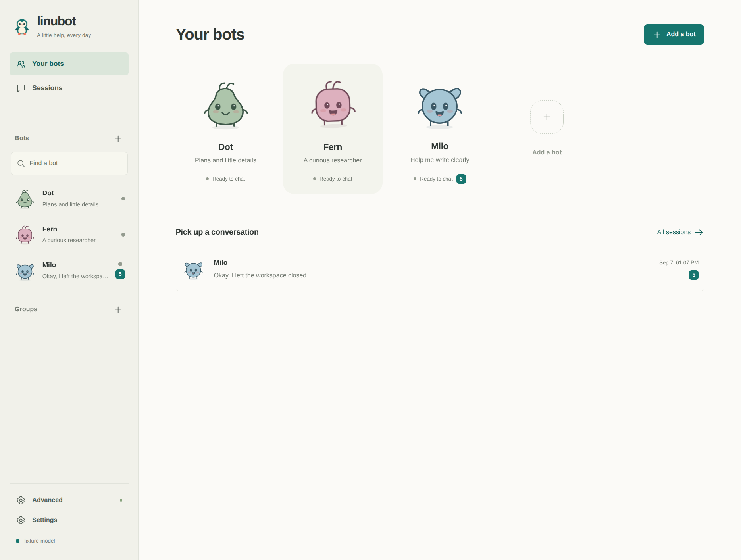This screenshot has width=741, height=560.
Task: Click the gray Add a bot label under the tile
Action: (547, 152)
